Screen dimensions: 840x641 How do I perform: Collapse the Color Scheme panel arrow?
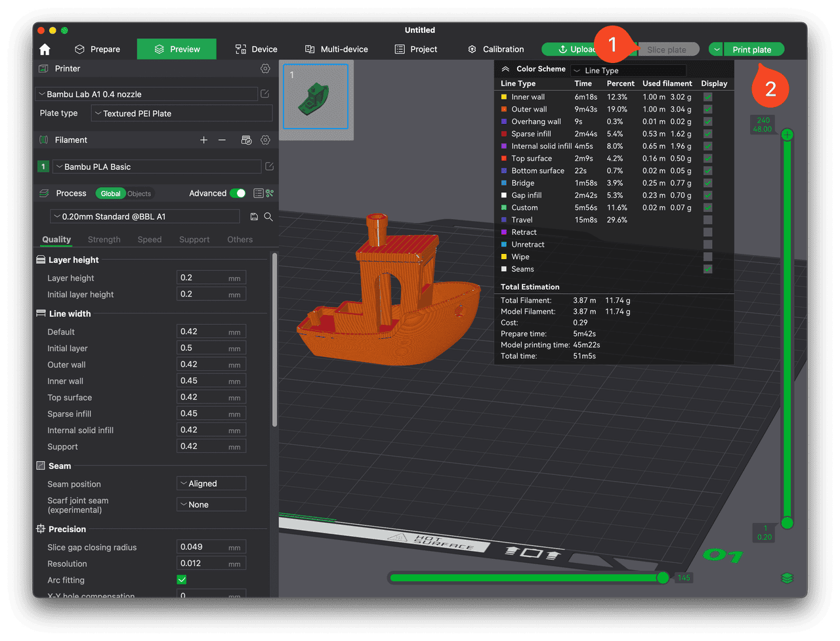click(505, 69)
